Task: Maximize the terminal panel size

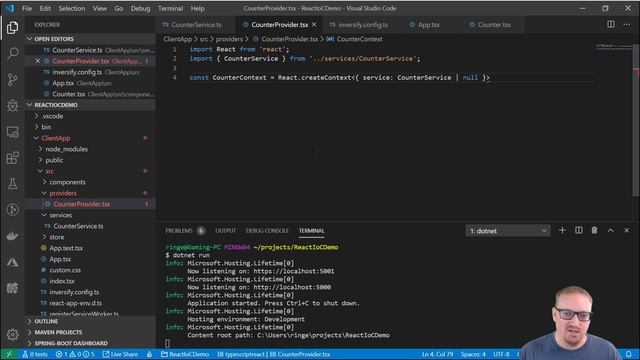Action: (611, 231)
